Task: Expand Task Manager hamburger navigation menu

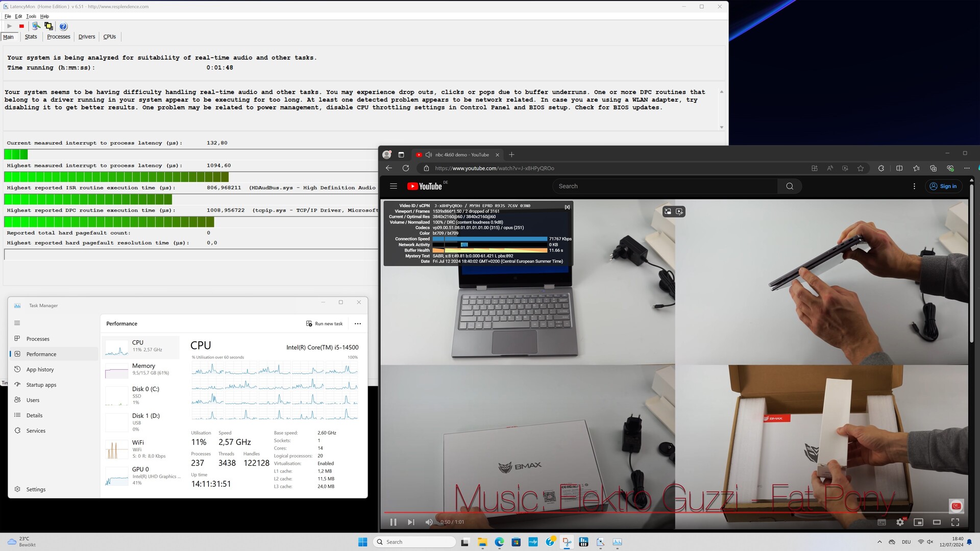Action: click(17, 323)
